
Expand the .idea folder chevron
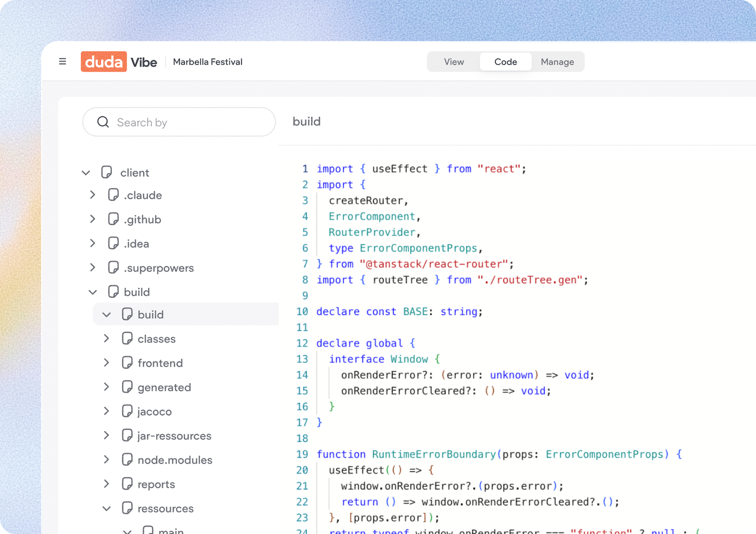[x=93, y=243]
